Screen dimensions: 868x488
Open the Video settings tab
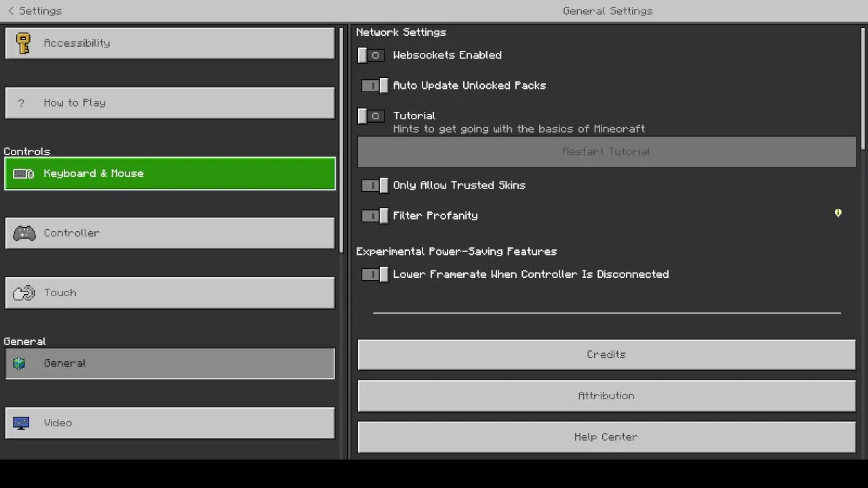[x=170, y=423]
